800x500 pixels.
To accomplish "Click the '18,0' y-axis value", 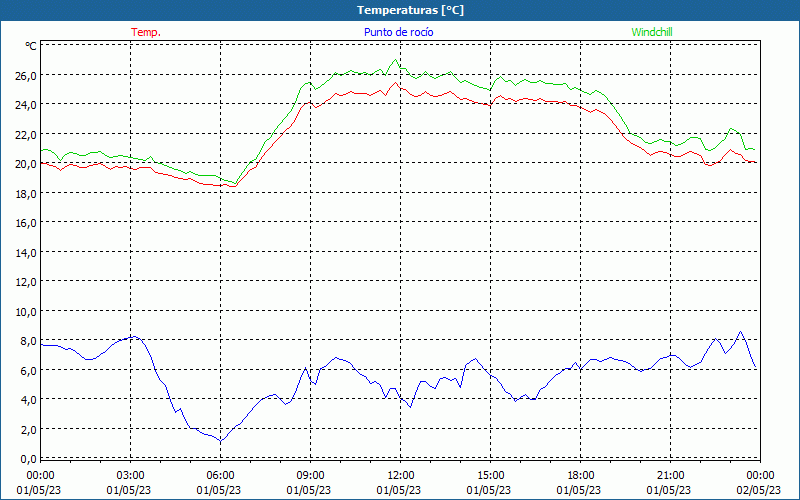I will click(x=26, y=193).
